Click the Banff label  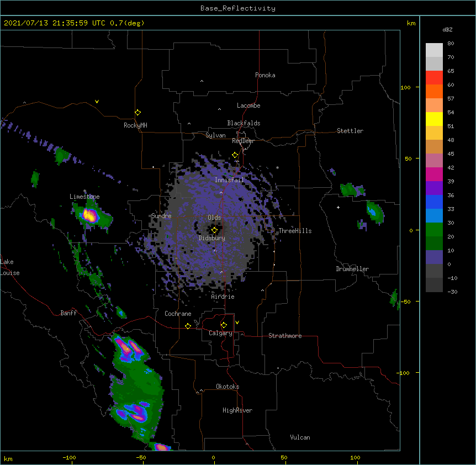[68, 313]
